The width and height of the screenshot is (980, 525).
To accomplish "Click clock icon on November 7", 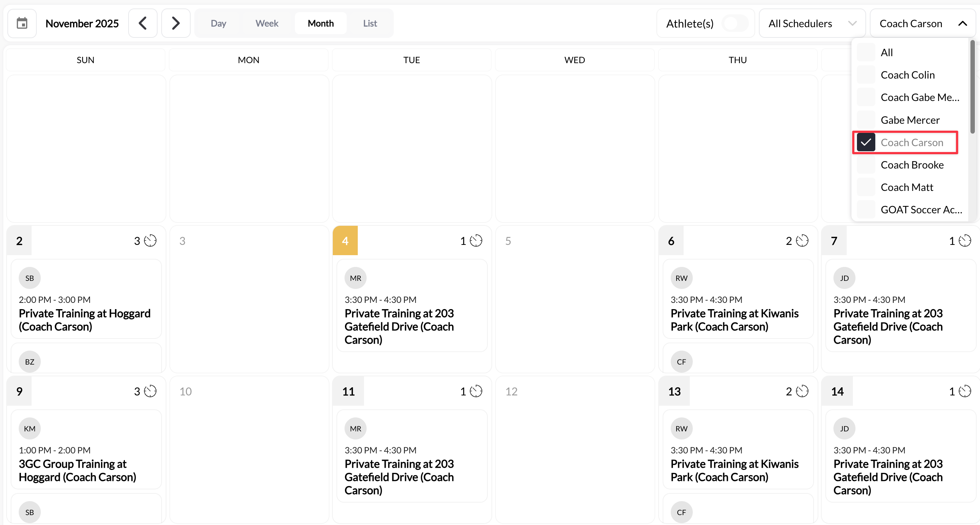I will (965, 240).
